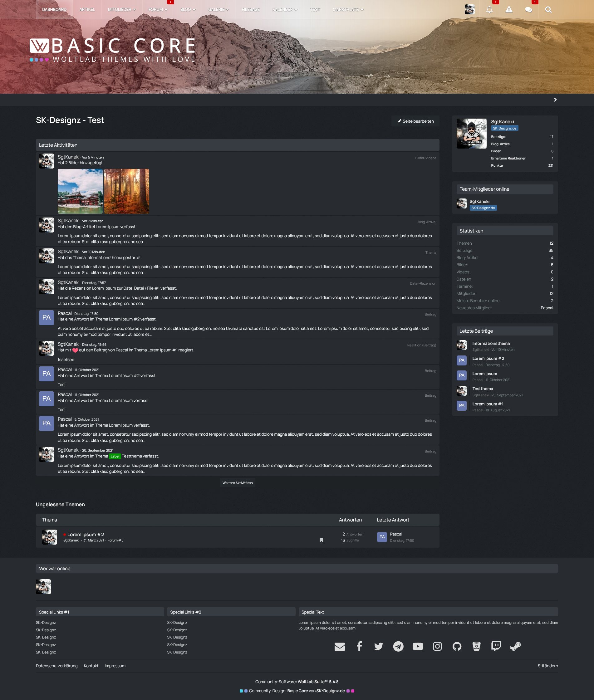Click Stil ändern in the footer

pyautogui.click(x=547, y=666)
